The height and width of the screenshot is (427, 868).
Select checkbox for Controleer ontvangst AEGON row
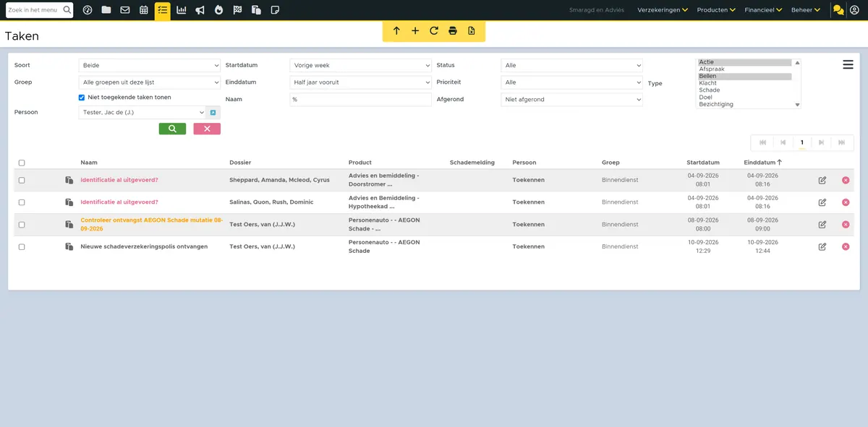(x=22, y=225)
